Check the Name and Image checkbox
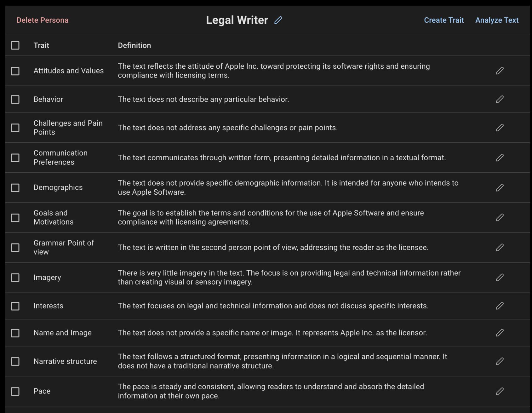The height and width of the screenshot is (413, 532). [15, 333]
